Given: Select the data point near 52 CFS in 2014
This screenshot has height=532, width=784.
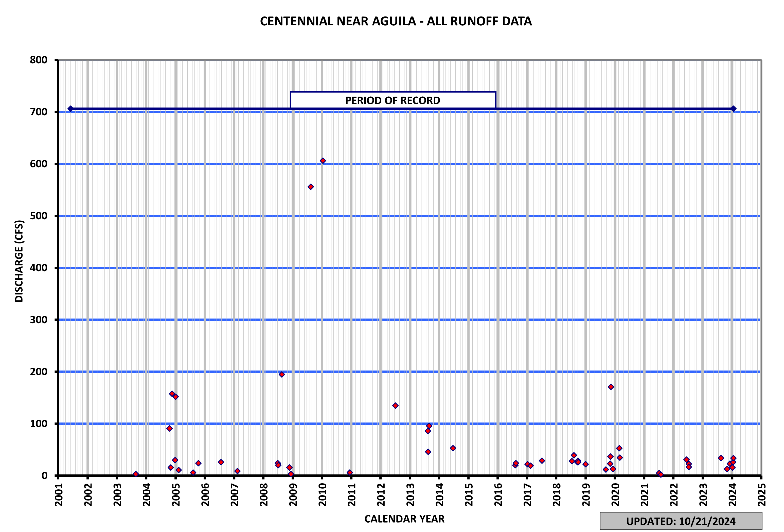Looking at the screenshot, I should coord(453,448).
